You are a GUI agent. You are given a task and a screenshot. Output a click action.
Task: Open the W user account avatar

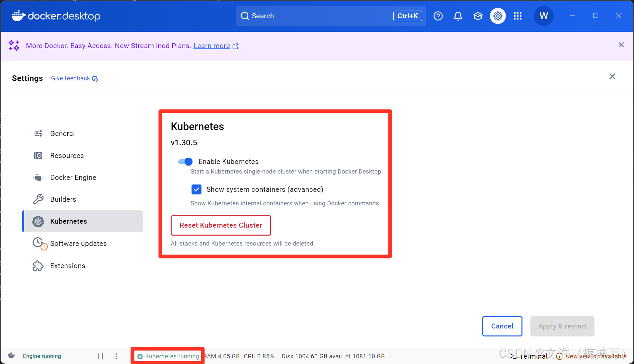coord(544,16)
